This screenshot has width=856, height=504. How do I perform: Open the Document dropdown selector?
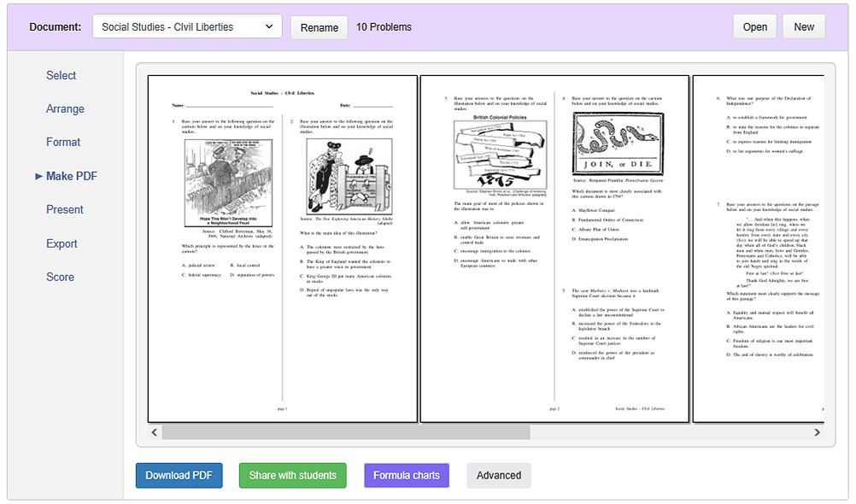(187, 26)
